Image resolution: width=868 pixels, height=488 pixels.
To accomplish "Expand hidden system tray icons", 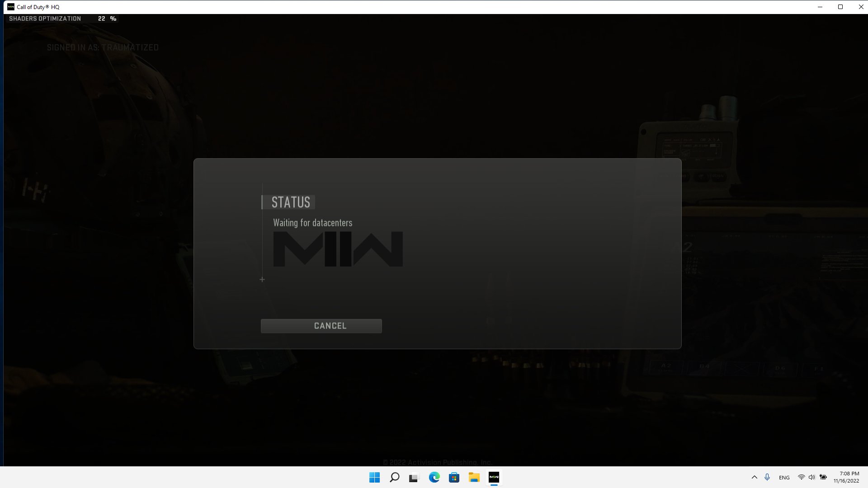I will [x=754, y=477].
